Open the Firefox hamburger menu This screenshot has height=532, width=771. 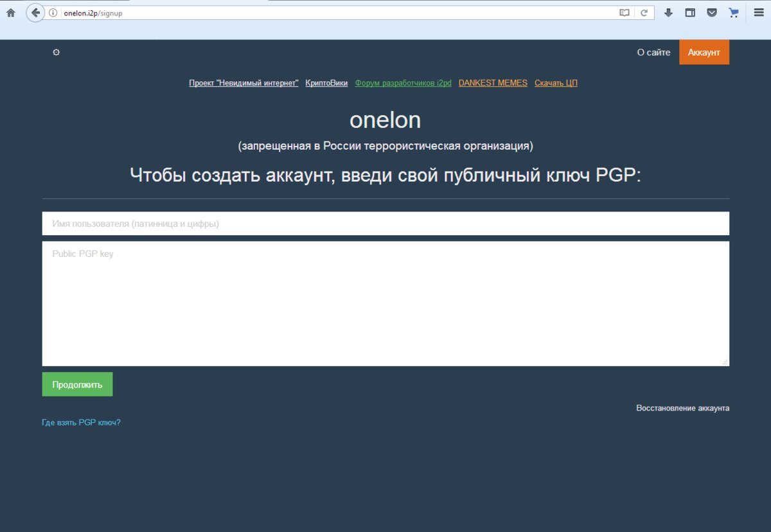(759, 13)
